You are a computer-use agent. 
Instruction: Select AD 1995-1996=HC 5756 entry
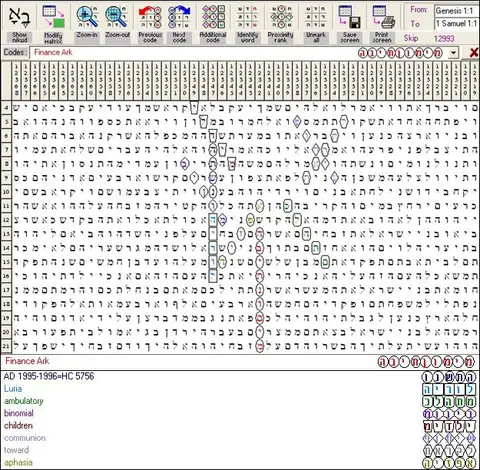49,377
